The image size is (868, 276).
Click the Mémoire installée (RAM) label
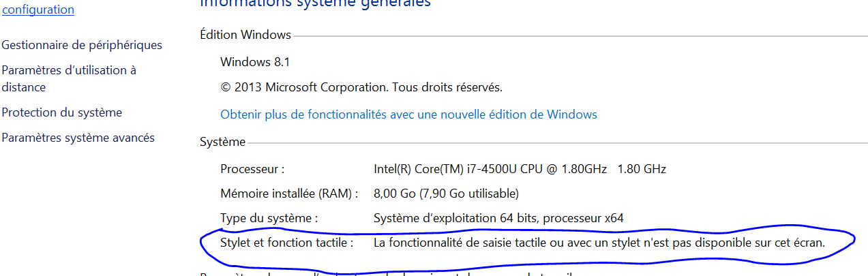point(289,194)
